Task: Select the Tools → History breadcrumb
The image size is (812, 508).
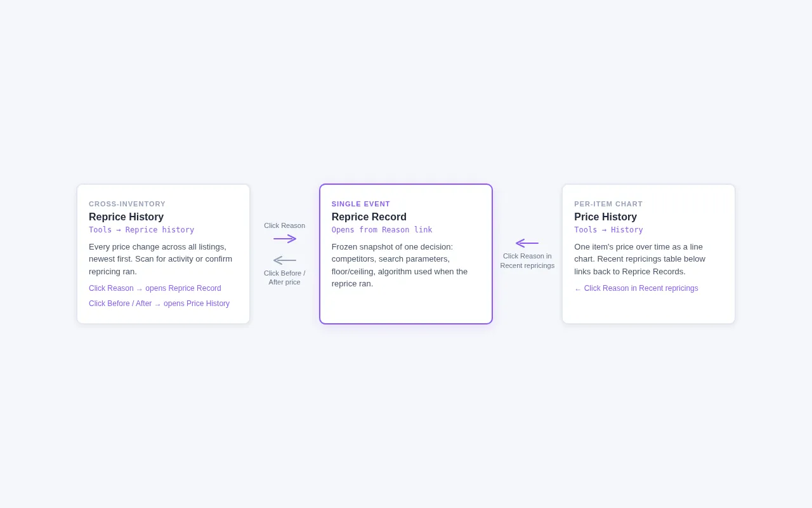Action: coord(608,230)
